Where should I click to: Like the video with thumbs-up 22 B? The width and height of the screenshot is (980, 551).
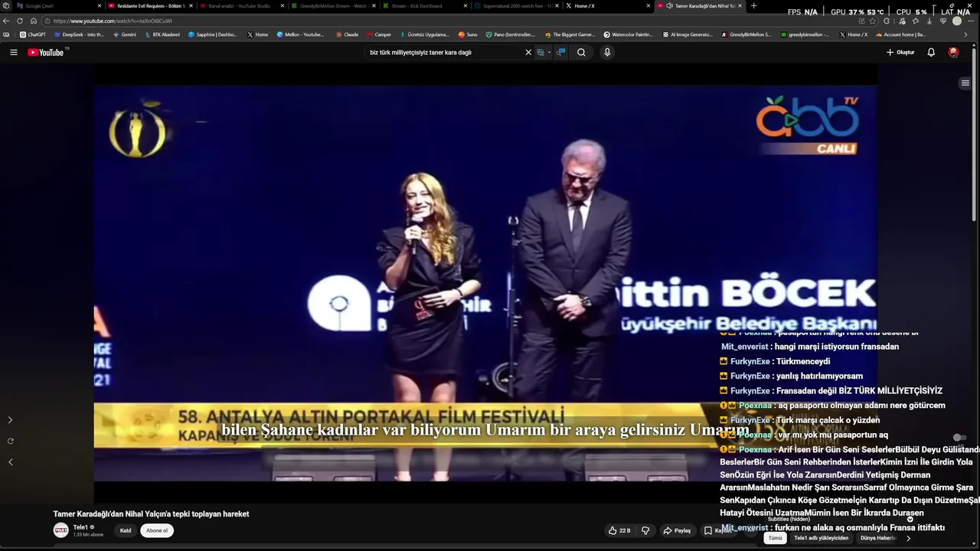tap(619, 530)
